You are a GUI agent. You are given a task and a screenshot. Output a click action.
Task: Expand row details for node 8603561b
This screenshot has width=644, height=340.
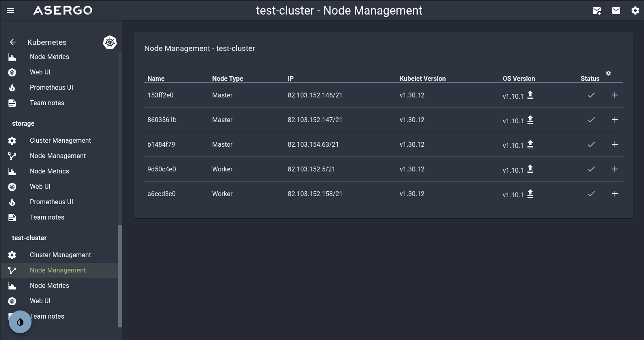615,120
